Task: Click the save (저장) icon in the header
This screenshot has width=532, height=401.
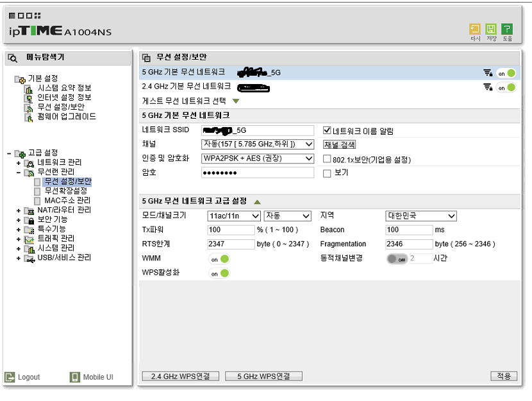Action: 491,30
